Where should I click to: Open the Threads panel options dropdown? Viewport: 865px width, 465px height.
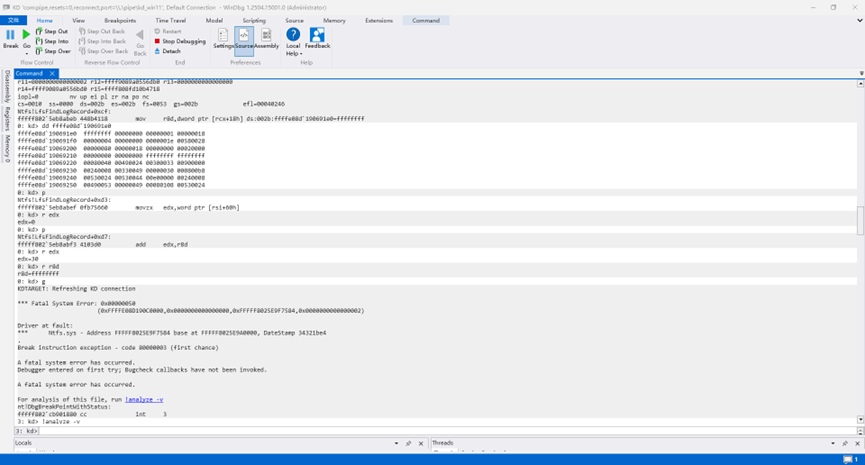coord(833,443)
